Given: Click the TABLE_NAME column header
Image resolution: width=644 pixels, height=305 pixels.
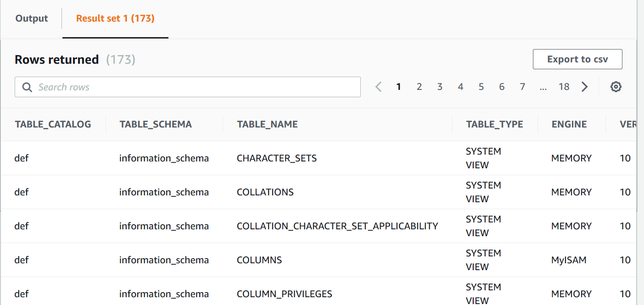Looking at the screenshot, I should tap(267, 124).
